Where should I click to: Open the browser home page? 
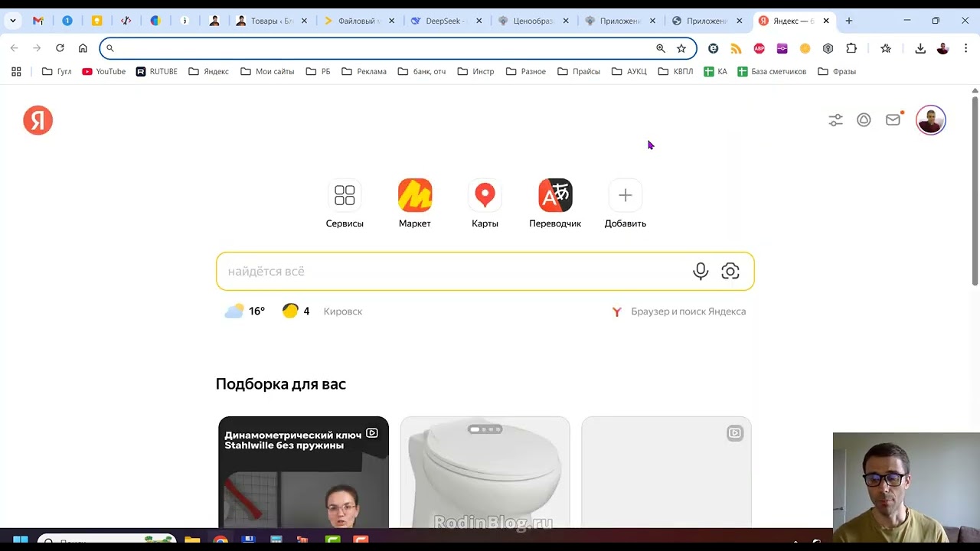pos(83,48)
